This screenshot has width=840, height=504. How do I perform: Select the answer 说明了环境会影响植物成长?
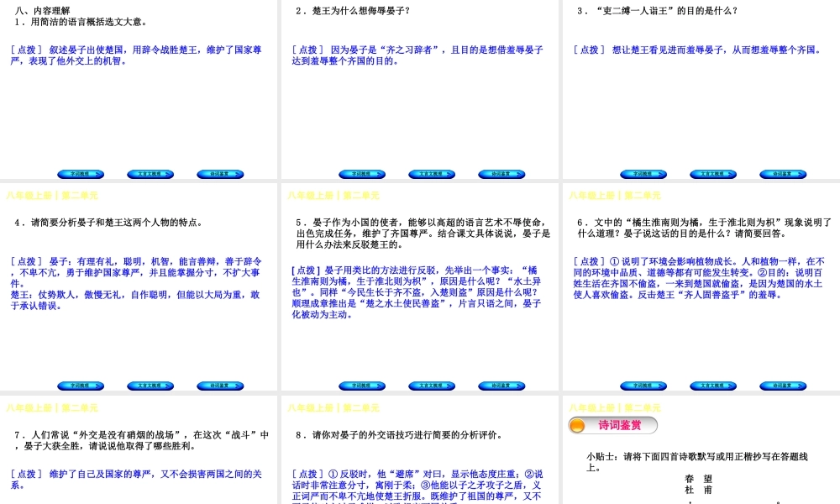click(699, 278)
